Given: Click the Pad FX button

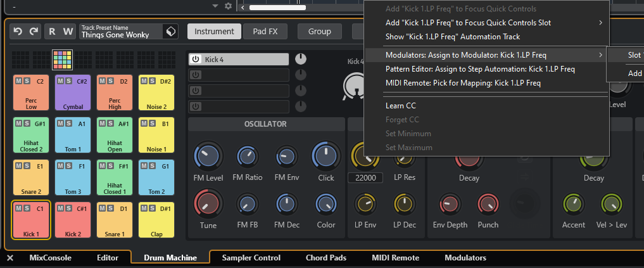Looking at the screenshot, I should point(265,31).
